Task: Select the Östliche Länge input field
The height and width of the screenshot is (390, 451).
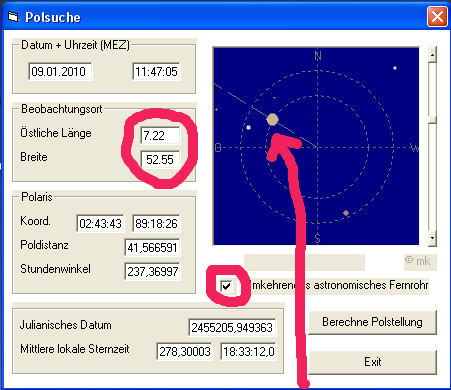Action: (160, 135)
